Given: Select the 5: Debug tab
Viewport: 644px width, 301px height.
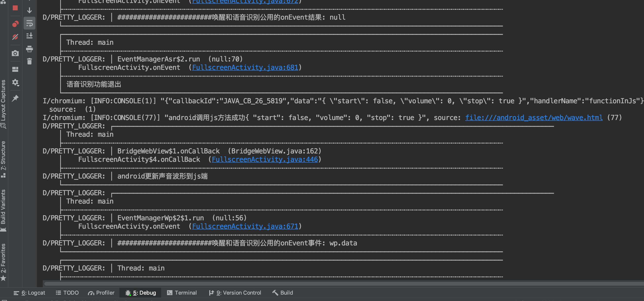Looking at the screenshot, I should point(140,292).
